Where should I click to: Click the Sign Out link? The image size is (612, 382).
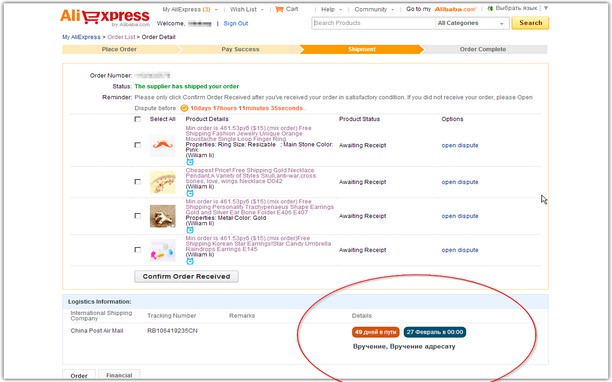point(236,23)
